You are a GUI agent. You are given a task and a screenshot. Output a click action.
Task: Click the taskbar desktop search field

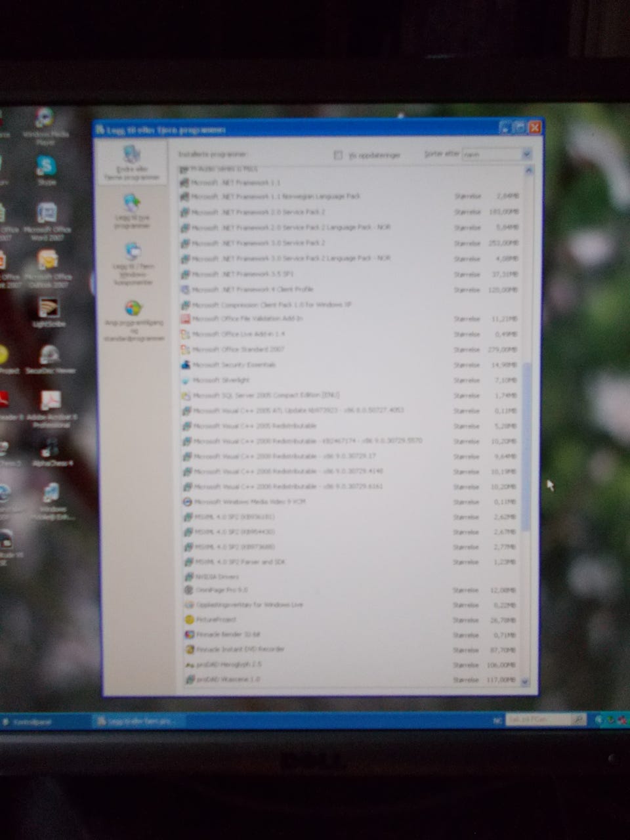click(x=538, y=720)
